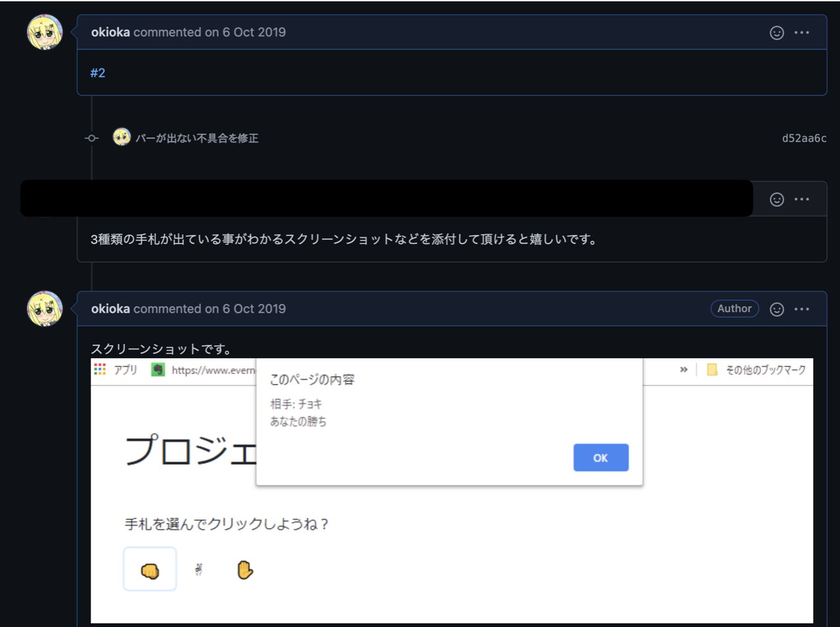Select the raised hand emoji choice
840x627 pixels.
tap(244, 569)
